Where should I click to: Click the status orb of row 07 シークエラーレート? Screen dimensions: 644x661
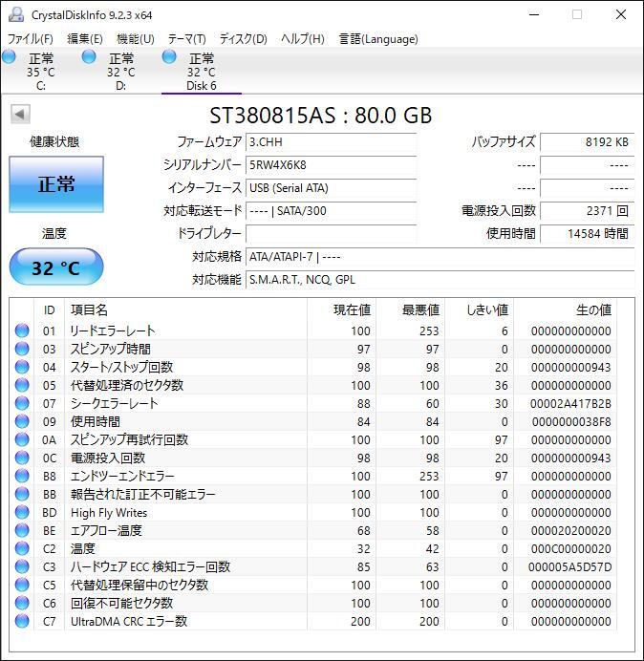tap(22, 403)
